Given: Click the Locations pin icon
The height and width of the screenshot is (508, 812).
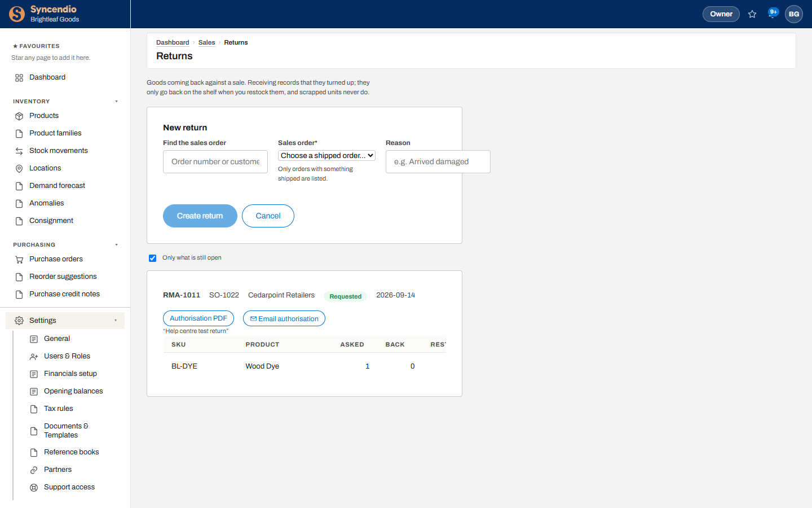Looking at the screenshot, I should [19, 169].
